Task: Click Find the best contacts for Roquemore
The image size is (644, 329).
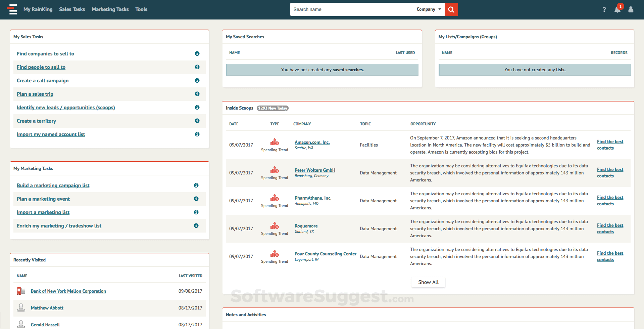Action: point(610,229)
